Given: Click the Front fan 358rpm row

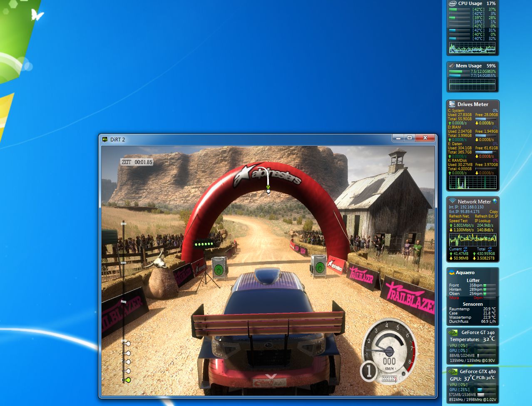Looking at the screenshot, I should 472,285.
